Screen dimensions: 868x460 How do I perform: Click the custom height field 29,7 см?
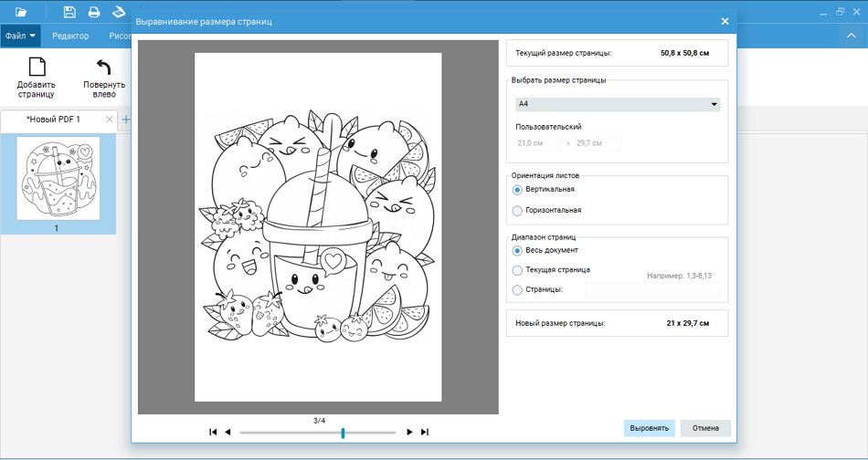[x=598, y=144]
